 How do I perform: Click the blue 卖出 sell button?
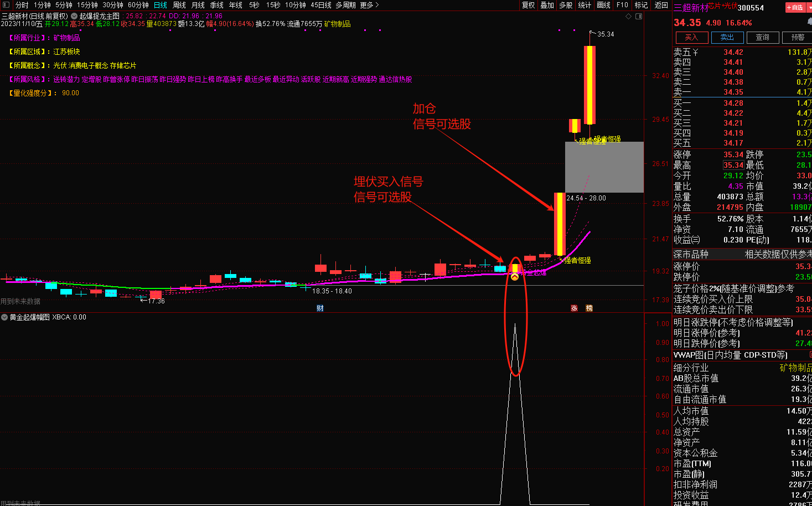(x=727, y=38)
